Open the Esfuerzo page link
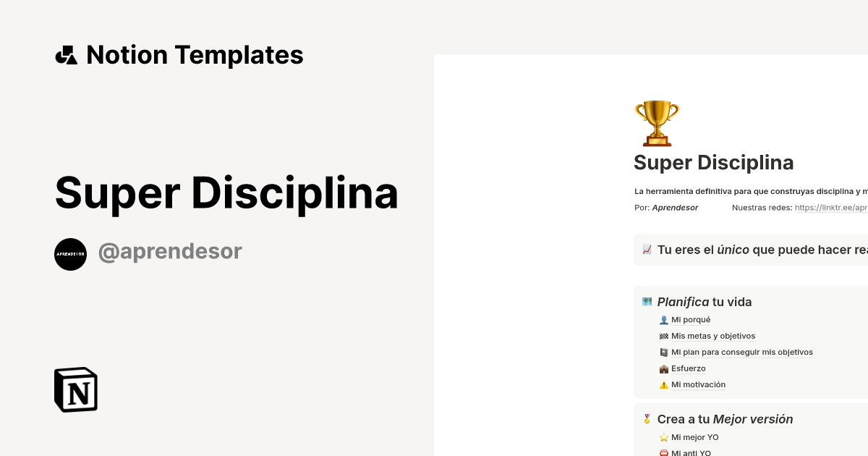Screen dimensions: 868x456 [x=687, y=368]
